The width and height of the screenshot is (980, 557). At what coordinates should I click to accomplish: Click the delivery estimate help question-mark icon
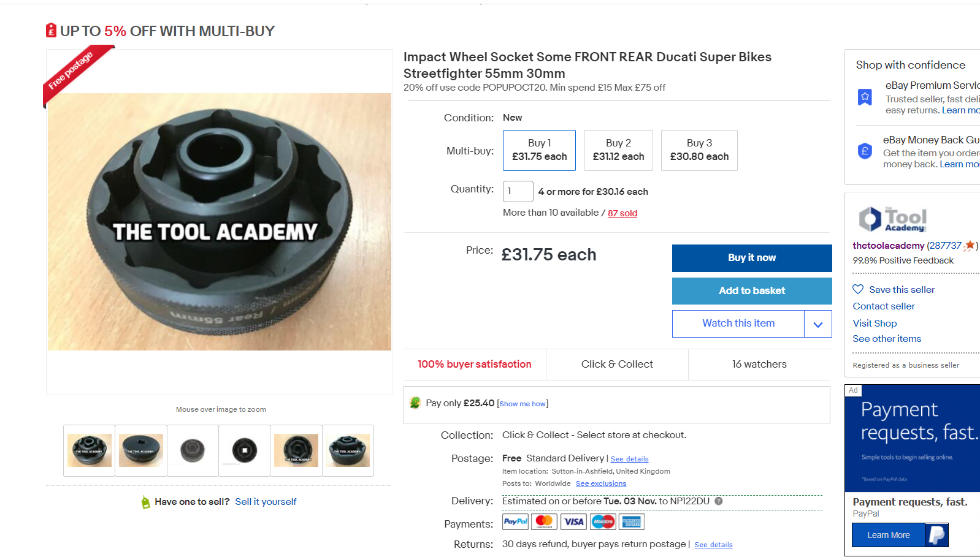click(x=719, y=501)
